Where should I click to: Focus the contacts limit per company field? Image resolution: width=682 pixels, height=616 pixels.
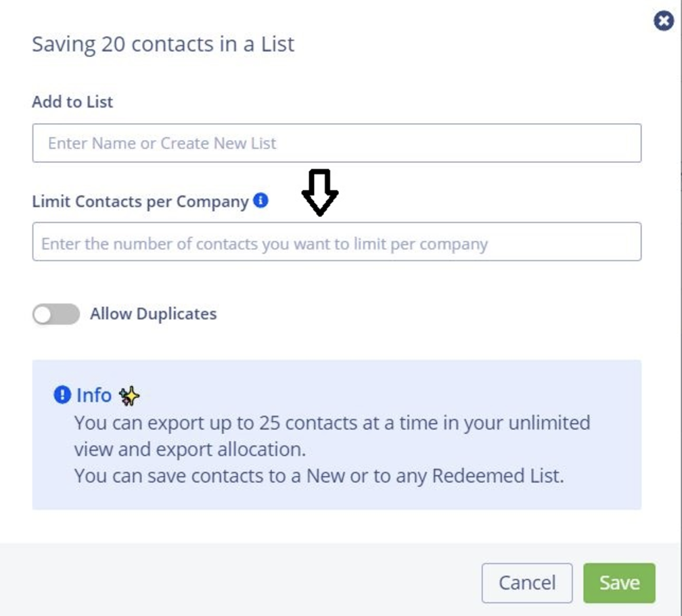point(337,241)
